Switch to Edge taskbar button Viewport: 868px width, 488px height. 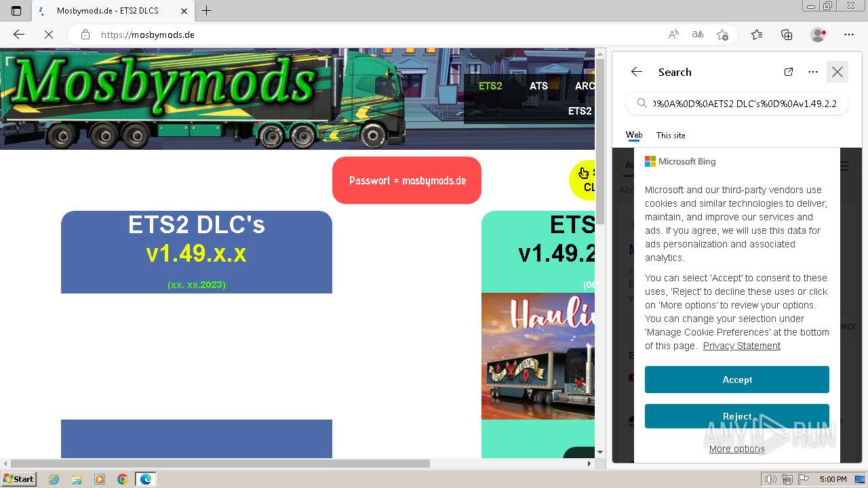click(x=146, y=479)
